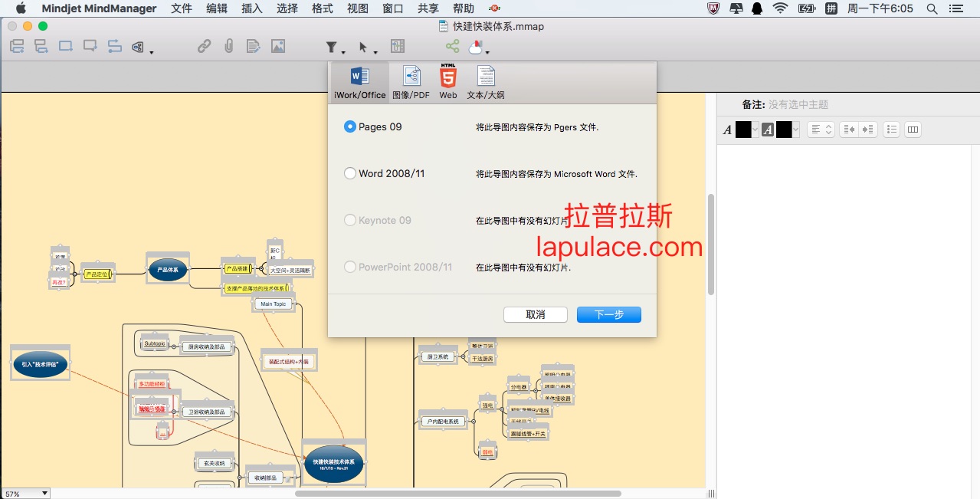Screen dimensions: 980x499
Task: Switch to the 图像/PDF export tab
Action: 411,83
